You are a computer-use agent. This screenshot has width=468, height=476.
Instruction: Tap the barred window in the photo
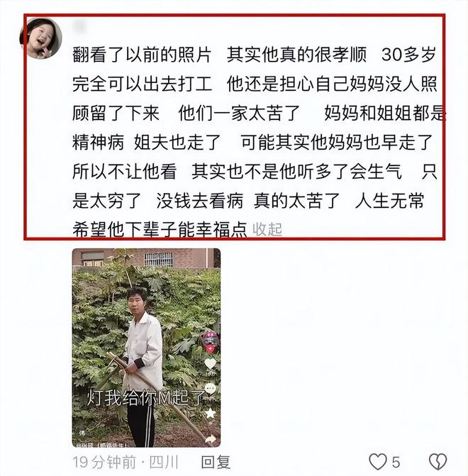(158, 260)
